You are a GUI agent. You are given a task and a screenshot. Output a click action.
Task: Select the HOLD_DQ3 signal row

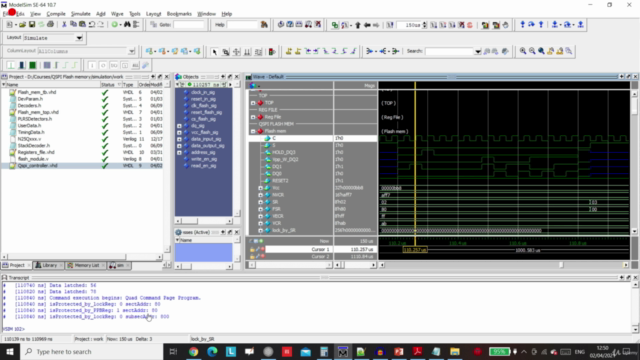[284, 152]
